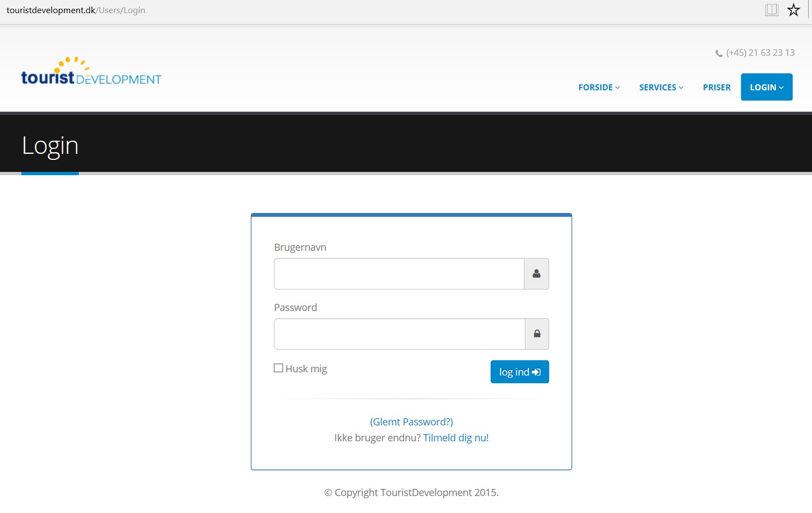Follow the Glemt Password? link
Viewport: 812px width, 513px height.
tap(411, 422)
